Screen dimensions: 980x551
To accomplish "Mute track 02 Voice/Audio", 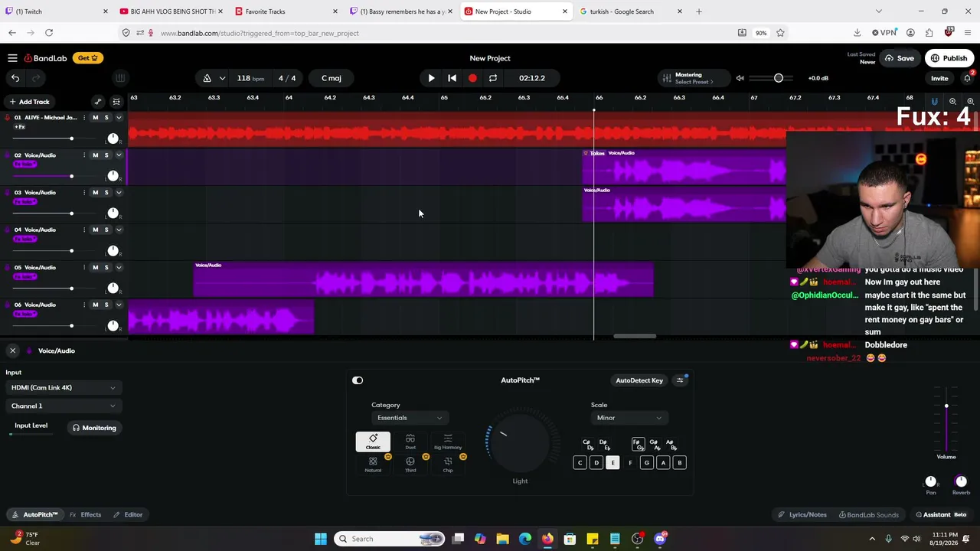I will tap(95, 155).
